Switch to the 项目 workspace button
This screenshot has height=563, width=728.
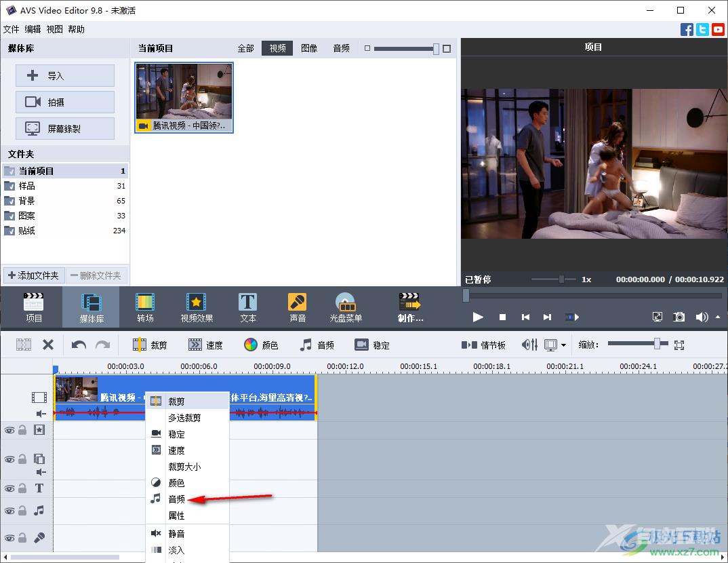33,307
